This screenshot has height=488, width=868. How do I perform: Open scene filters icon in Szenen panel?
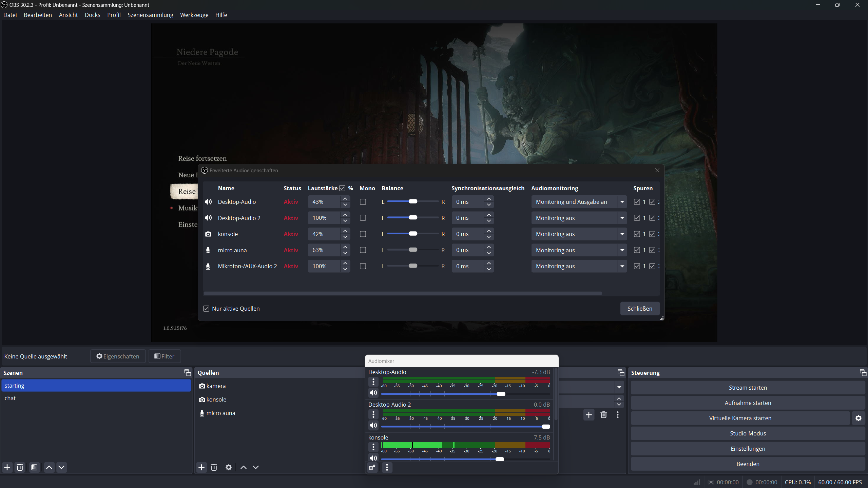click(34, 467)
